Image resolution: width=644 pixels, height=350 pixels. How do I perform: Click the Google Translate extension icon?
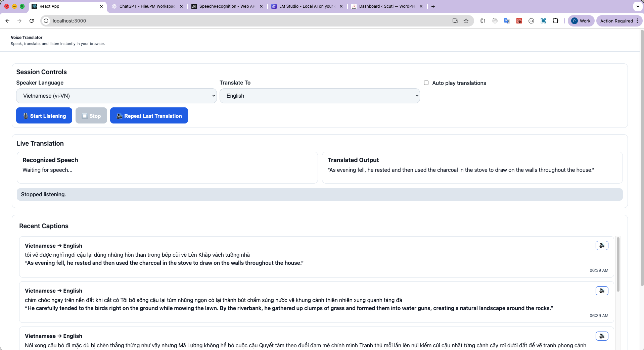tap(507, 21)
